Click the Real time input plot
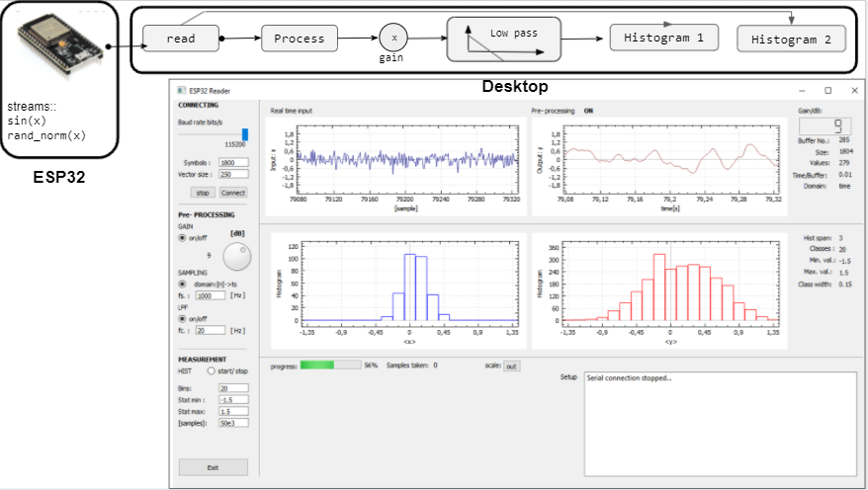This screenshot has height=490, width=868. [x=393, y=165]
